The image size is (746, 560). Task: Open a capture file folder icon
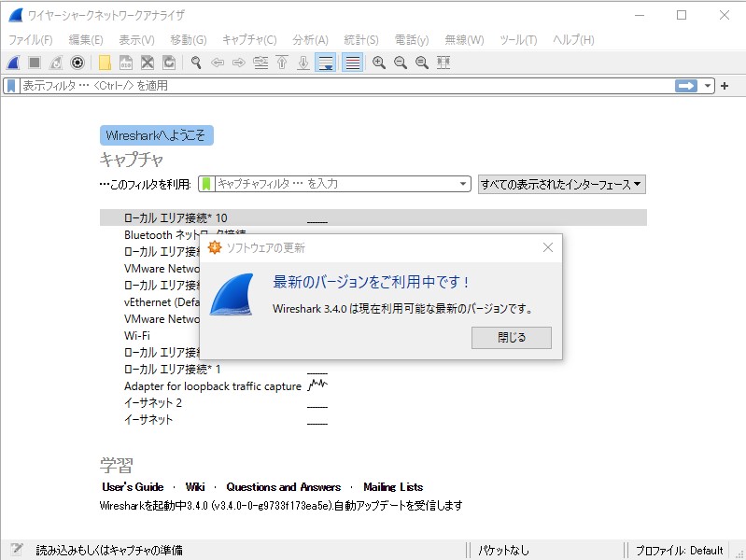pos(105,63)
